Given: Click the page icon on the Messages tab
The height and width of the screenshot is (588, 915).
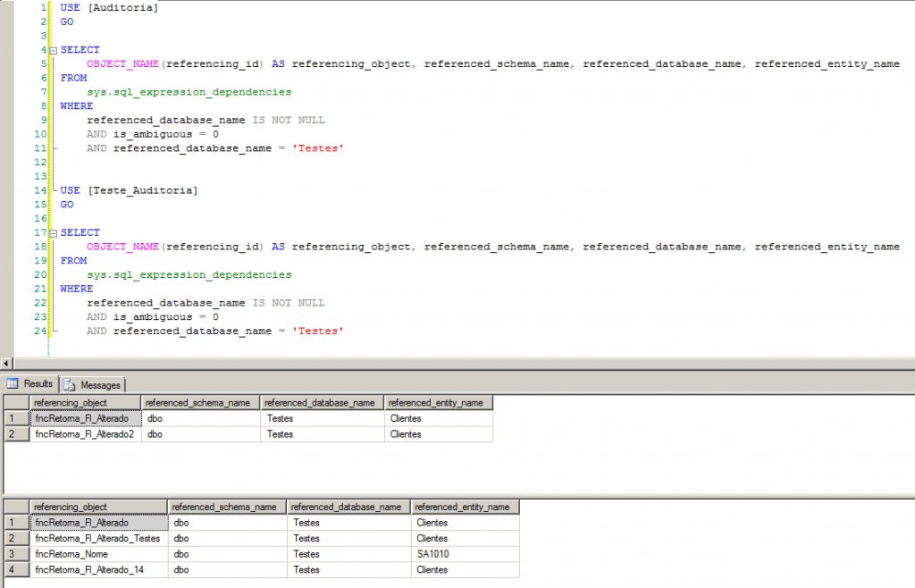Looking at the screenshot, I should (70, 383).
